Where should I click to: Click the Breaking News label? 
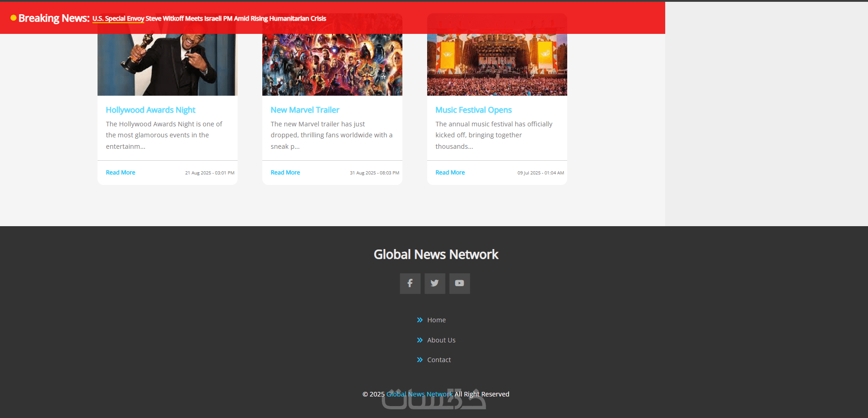click(54, 18)
